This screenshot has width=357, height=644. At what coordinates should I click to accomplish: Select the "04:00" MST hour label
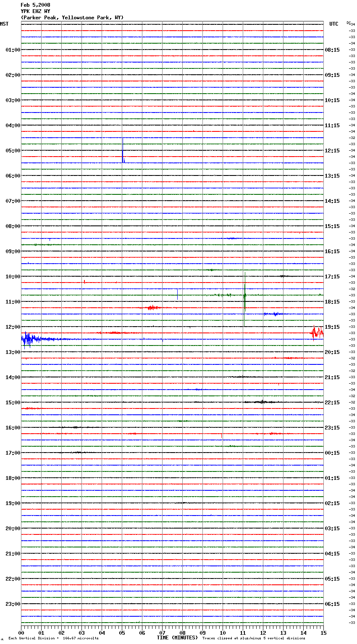pos(13,126)
